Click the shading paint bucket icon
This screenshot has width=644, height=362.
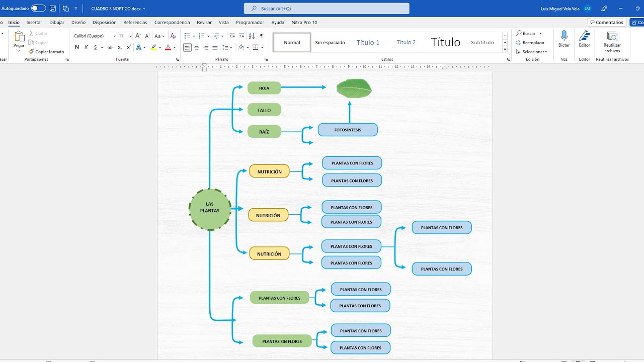pos(241,47)
